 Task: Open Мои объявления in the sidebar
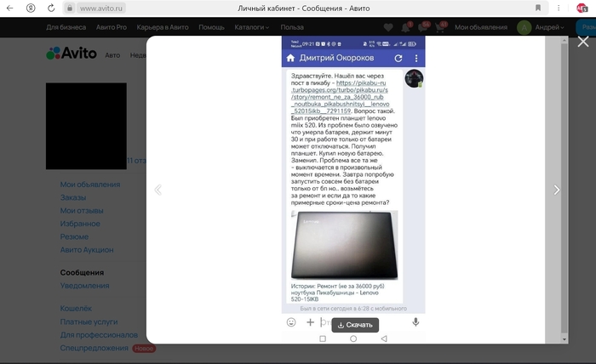click(90, 185)
